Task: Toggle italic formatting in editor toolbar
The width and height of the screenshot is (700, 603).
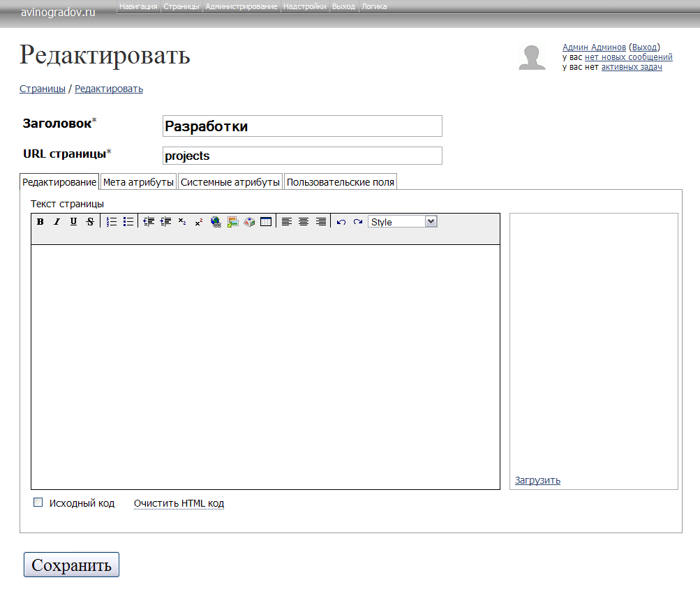Action: (x=57, y=222)
